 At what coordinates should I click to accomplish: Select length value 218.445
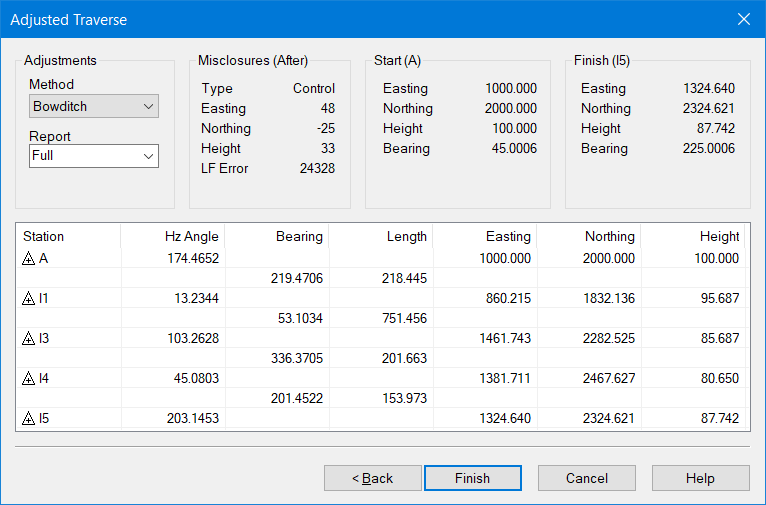[x=404, y=278]
